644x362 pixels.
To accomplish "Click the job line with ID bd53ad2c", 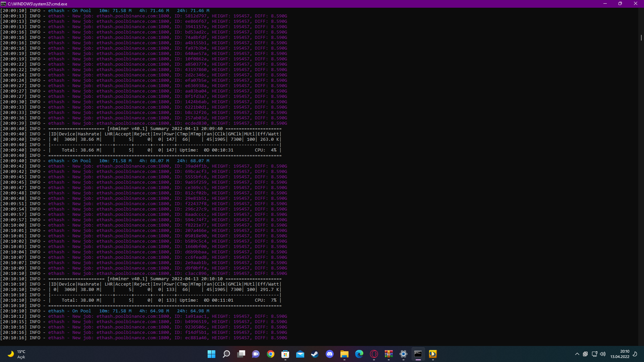I will tap(144, 32).
